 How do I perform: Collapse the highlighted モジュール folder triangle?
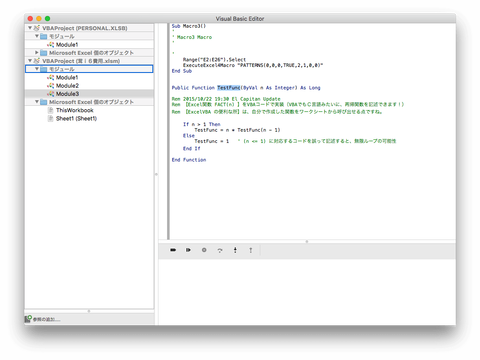coord(37,69)
